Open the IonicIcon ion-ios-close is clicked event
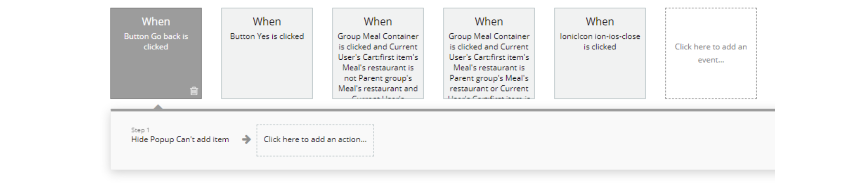This screenshot has height=183, width=868. point(600,53)
